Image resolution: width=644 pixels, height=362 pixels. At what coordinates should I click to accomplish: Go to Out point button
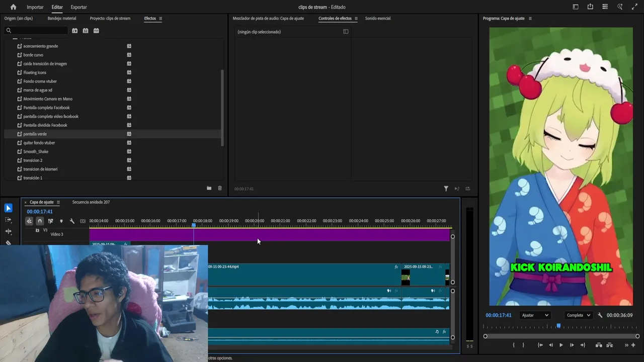[x=583, y=345]
